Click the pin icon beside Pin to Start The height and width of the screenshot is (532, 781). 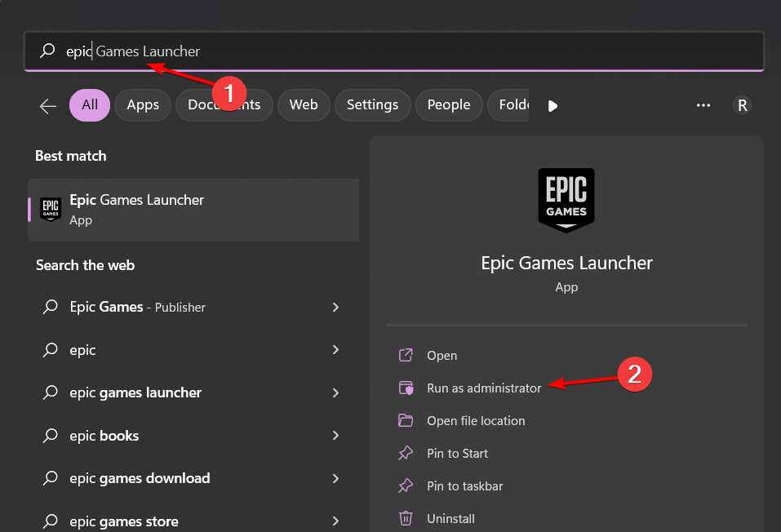[x=406, y=453]
